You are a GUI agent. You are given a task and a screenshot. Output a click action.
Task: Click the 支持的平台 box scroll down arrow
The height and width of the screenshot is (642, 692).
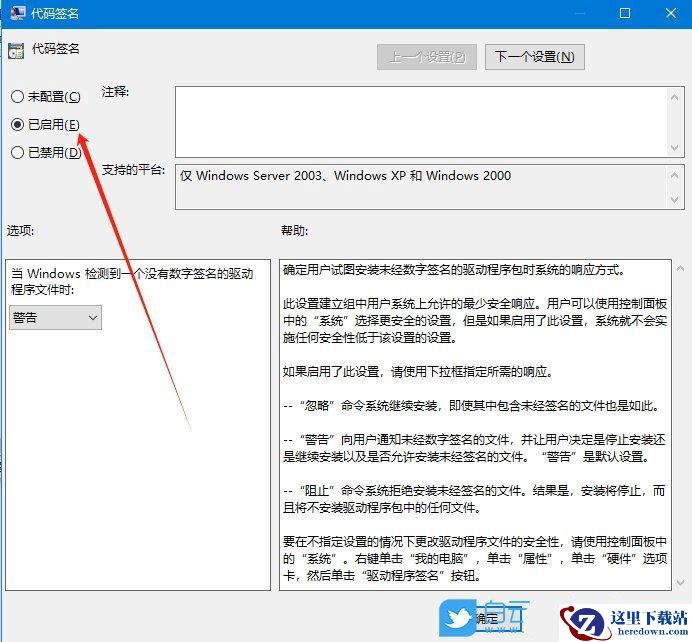click(674, 200)
